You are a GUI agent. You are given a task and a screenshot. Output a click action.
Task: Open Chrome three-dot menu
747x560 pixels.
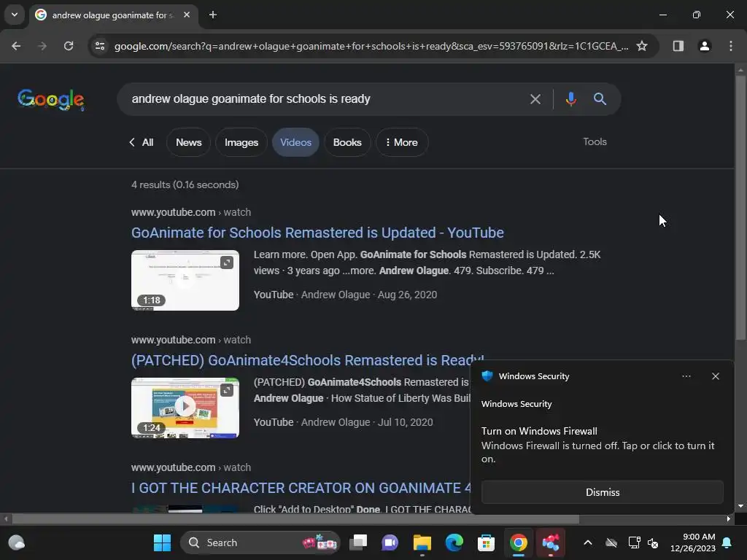pos(730,46)
